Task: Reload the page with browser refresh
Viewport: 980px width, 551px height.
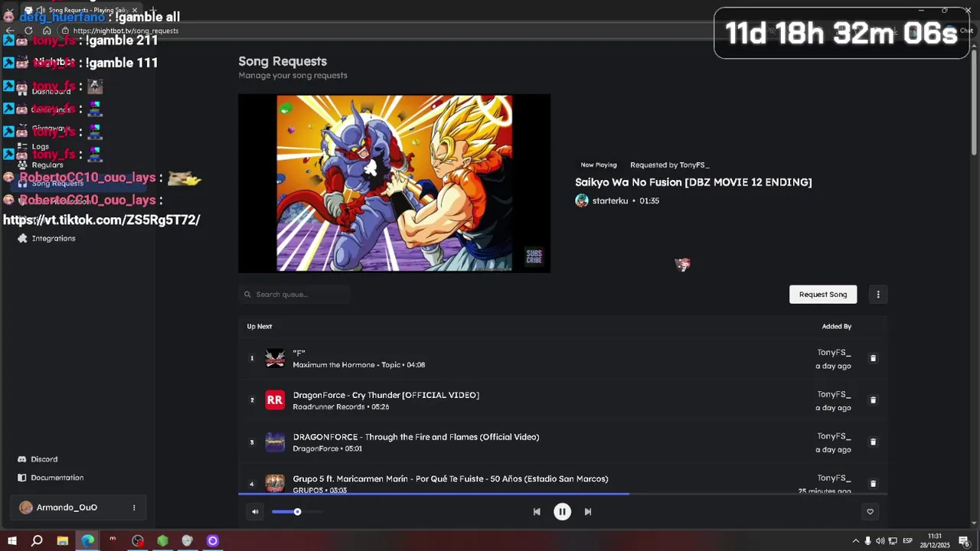Action: tap(28, 31)
